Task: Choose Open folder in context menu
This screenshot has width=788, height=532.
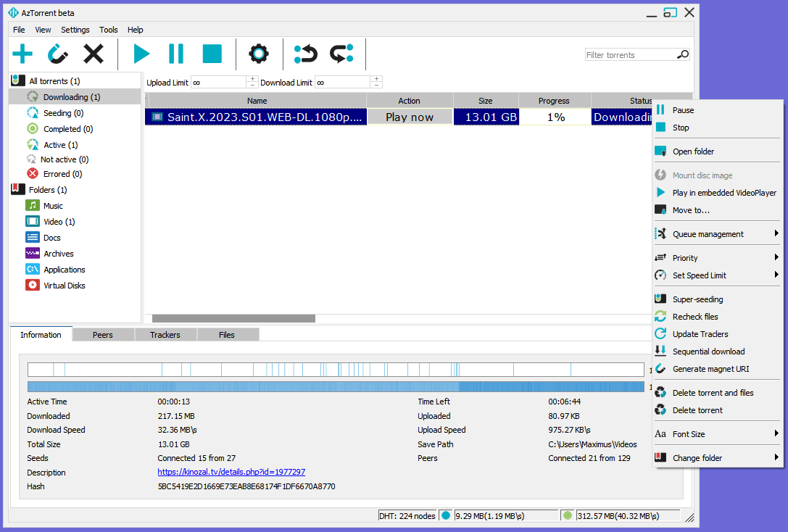Action: (x=718, y=151)
